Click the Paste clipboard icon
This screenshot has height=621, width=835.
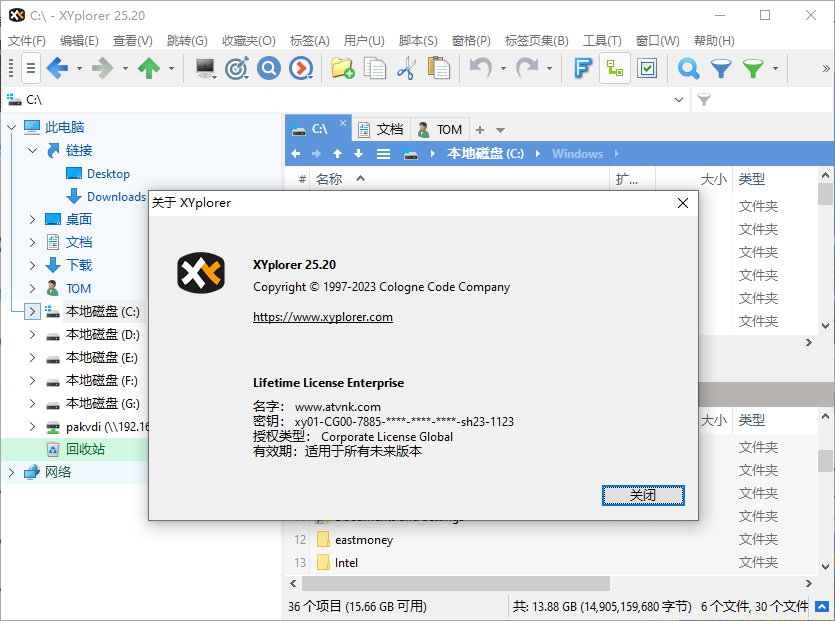439,68
